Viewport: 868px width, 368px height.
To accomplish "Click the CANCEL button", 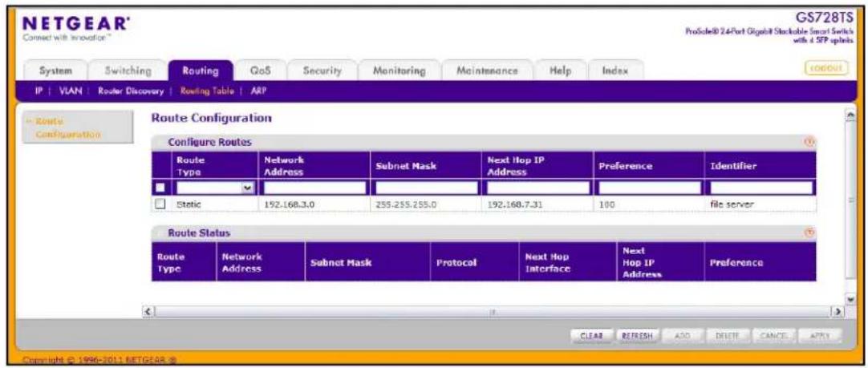I will tap(774, 335).
